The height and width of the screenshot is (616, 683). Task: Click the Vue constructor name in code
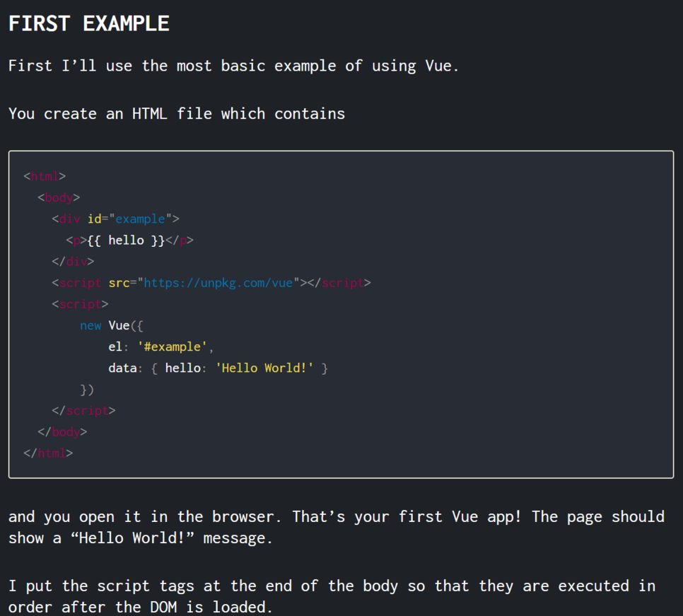[x=119, y=325]
